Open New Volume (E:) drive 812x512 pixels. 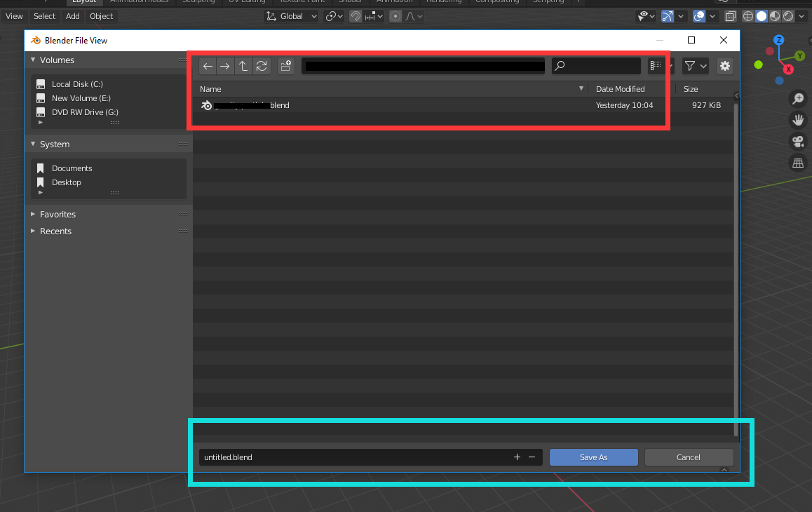click(x=81, y=98)
